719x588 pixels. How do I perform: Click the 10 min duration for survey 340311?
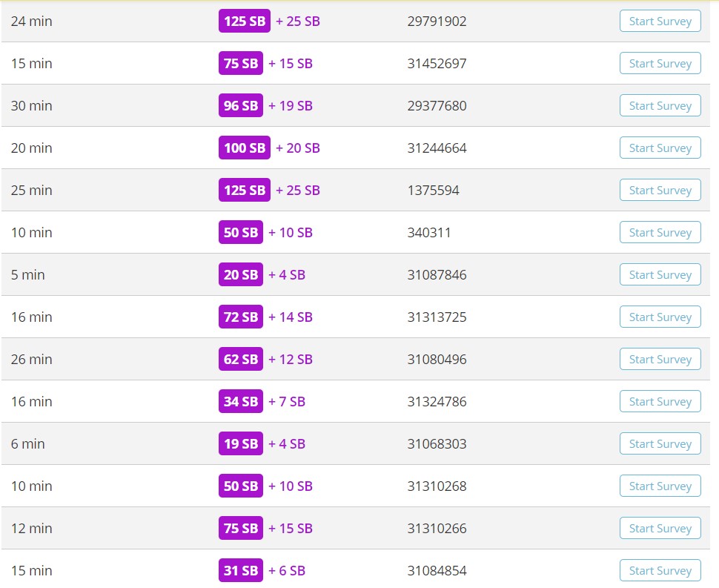click(32, 233)
